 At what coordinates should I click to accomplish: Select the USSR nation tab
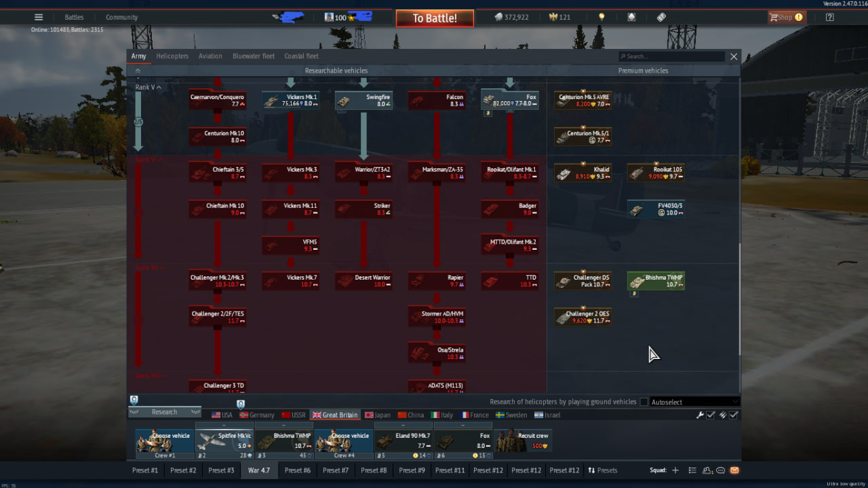point(293,415)
